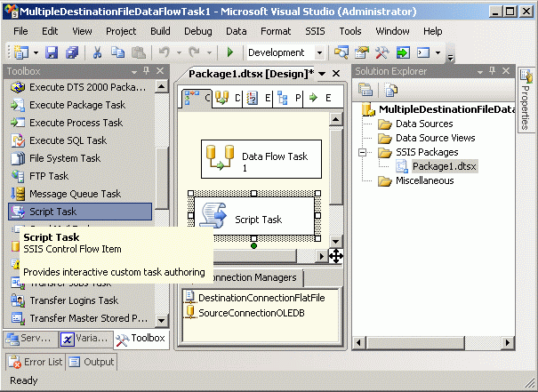Close the Package1.dtsx design document

coord(336,74)
